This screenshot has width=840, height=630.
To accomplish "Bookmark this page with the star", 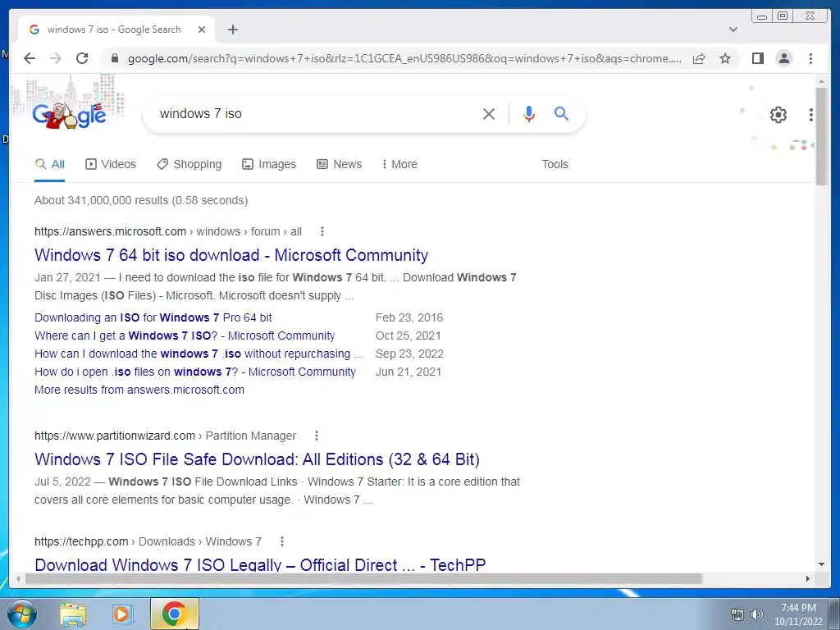I will click(725, 58).
